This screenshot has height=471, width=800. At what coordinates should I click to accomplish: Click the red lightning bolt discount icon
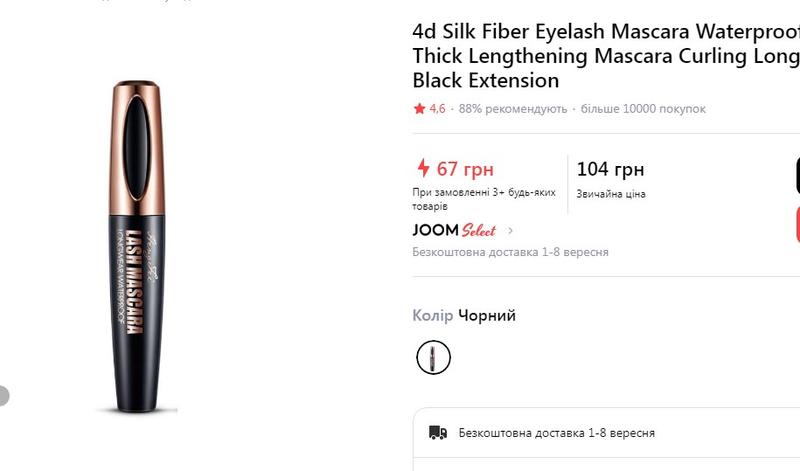tap(423, 168)
